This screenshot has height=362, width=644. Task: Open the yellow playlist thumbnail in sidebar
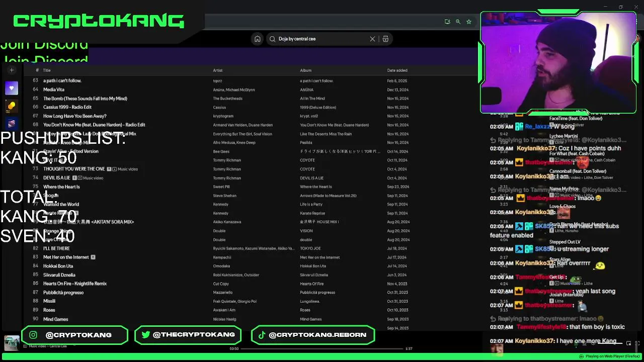pos(12,106)
